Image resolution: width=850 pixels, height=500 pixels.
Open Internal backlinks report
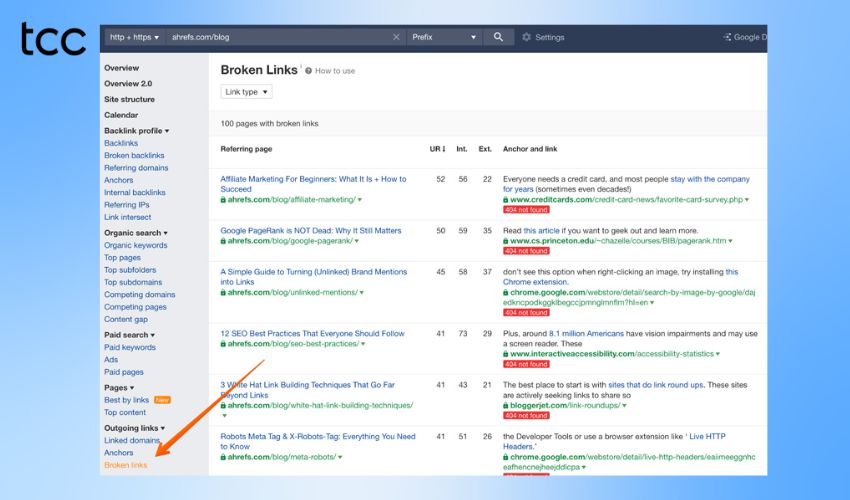[134, 193]
